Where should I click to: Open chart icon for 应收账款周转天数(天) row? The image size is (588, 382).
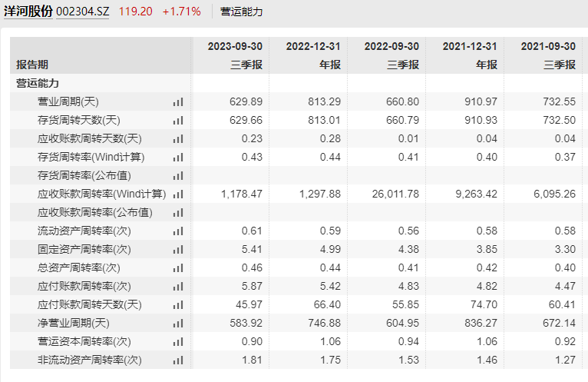[178, 138]
